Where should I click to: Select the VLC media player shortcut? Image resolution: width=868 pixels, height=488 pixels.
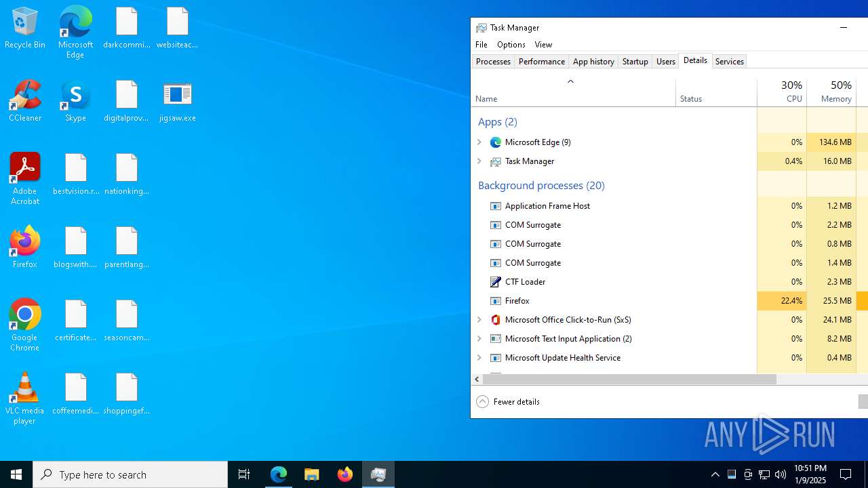25,399
